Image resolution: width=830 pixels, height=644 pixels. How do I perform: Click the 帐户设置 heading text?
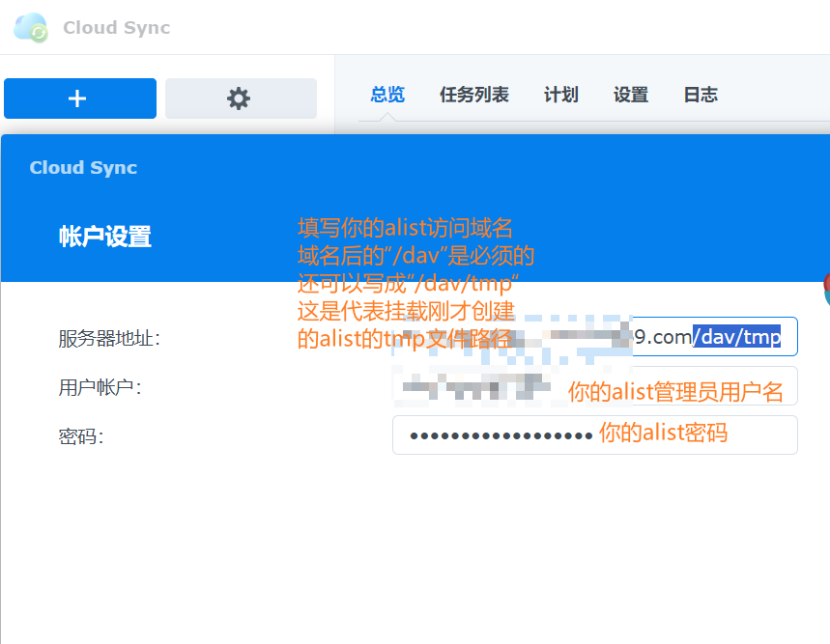104,237
